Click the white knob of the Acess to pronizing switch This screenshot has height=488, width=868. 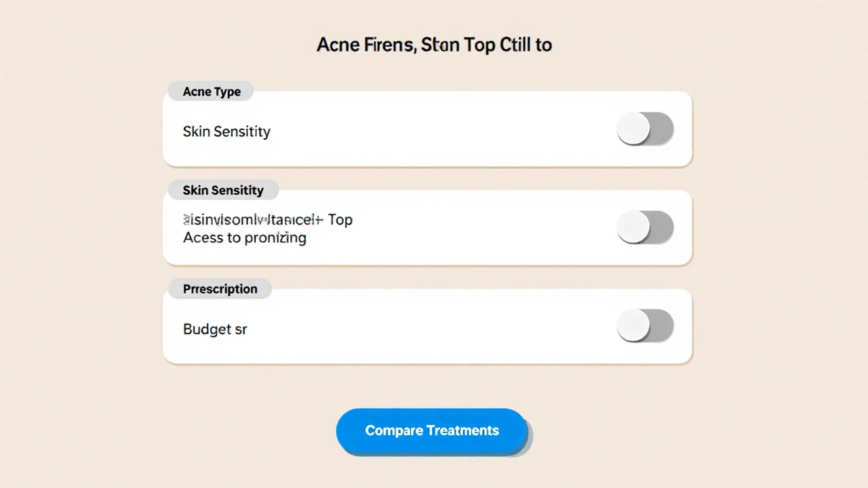tap(633, 227)
